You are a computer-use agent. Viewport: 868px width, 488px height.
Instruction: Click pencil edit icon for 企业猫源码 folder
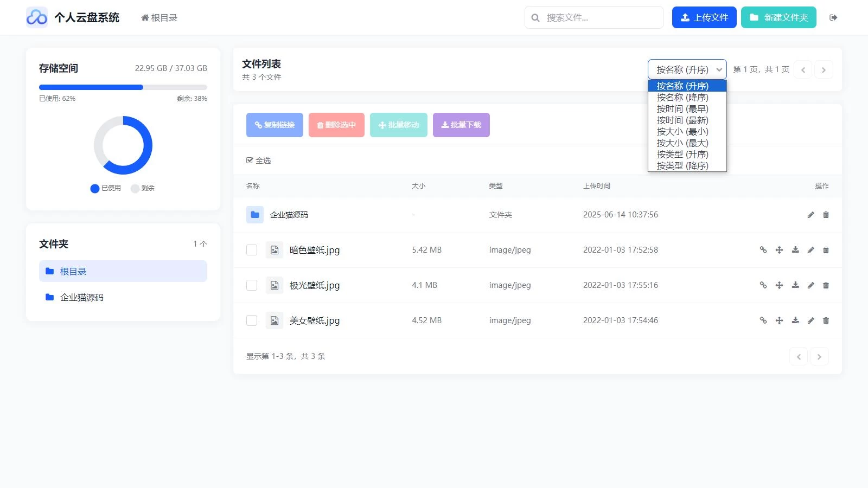coord(810,215)
